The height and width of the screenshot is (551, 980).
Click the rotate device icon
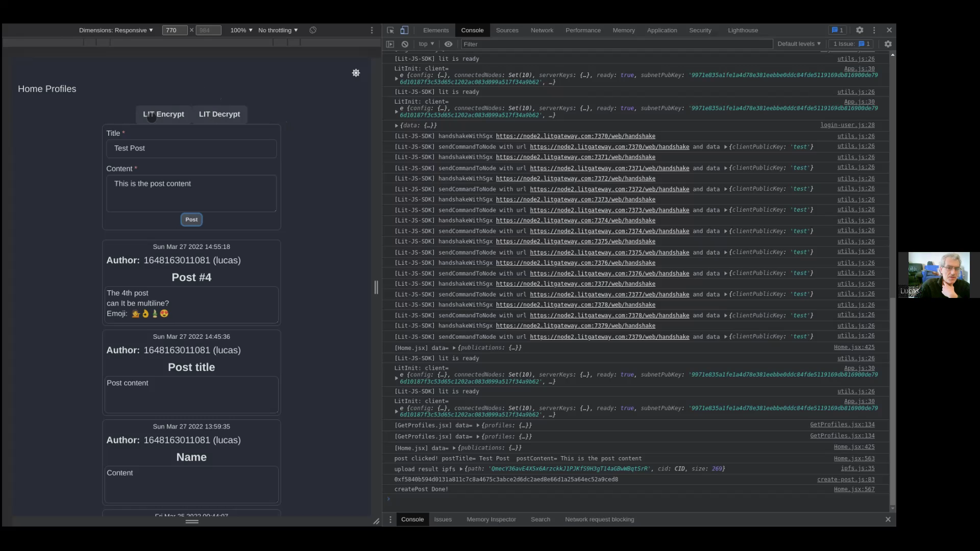(313, 30)
